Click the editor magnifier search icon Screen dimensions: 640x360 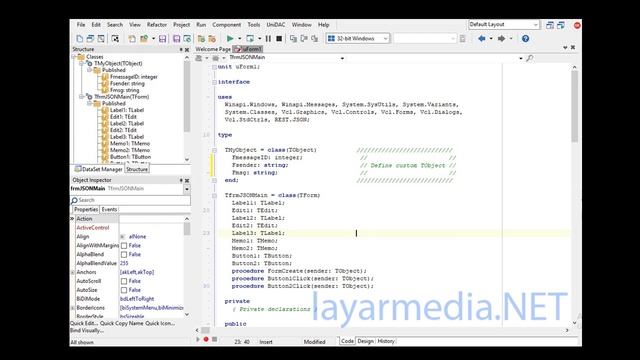(530, 58)
